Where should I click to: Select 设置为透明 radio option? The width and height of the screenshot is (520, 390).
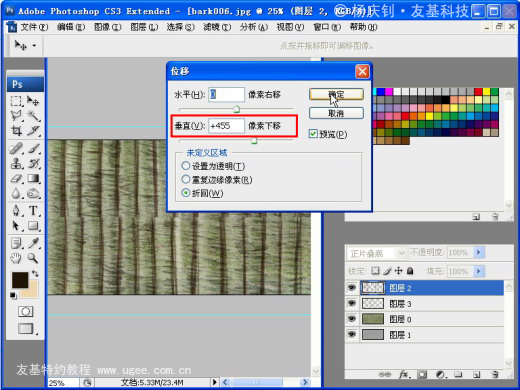click(186, 165)
